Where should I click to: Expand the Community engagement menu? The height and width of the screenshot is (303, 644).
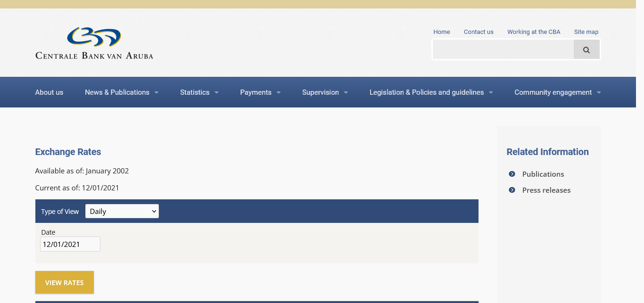(557, 92)
